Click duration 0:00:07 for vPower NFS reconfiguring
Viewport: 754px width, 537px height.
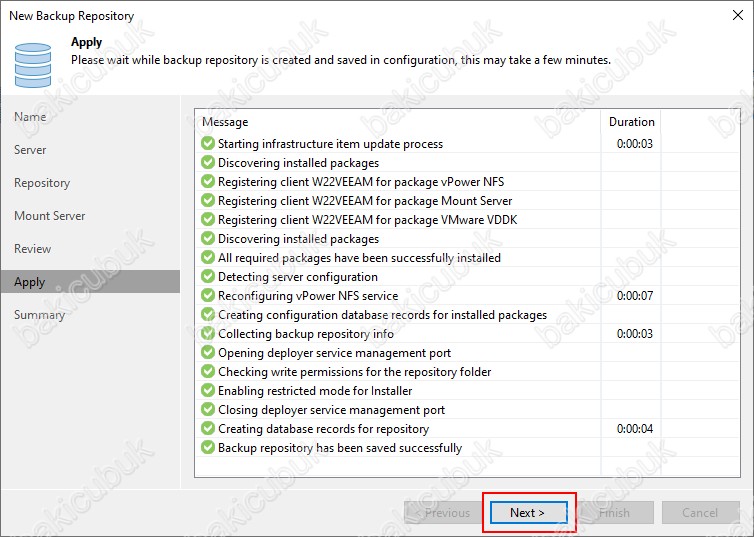pyautogui.click(x=635, y=296)
